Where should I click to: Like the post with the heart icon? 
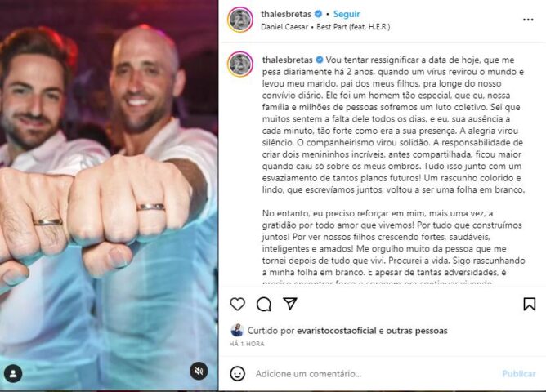(x=238, y=304)
